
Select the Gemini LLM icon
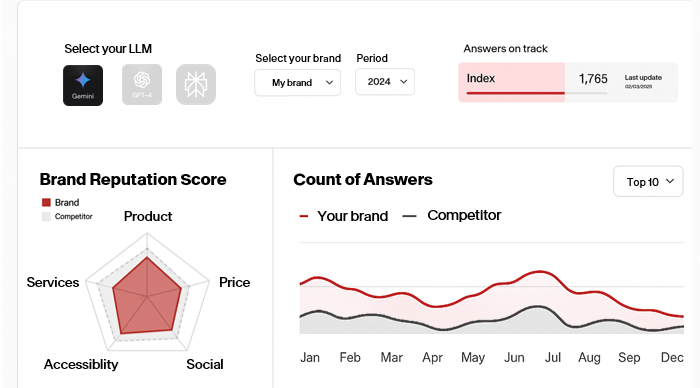[83, 85]
